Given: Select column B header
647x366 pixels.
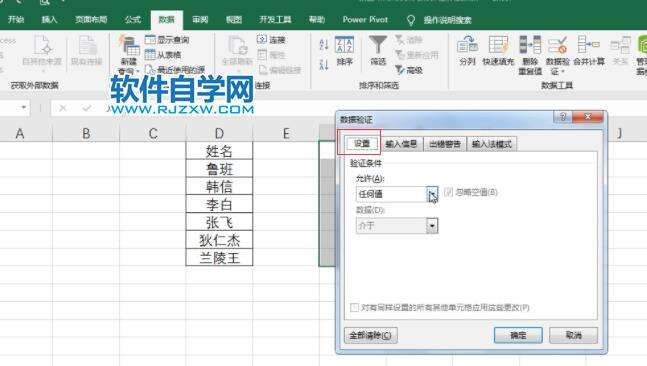Looking at the screenshot, I should 86,133.
